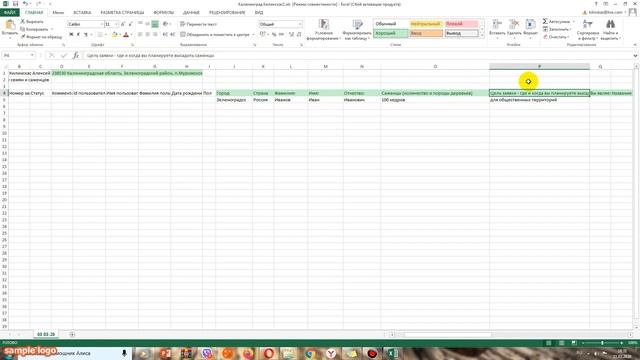Toggle Wrap Text (Перенести текст)
Image resolution: width=640 pixels, height=360 pixels.
click(199, 24)
